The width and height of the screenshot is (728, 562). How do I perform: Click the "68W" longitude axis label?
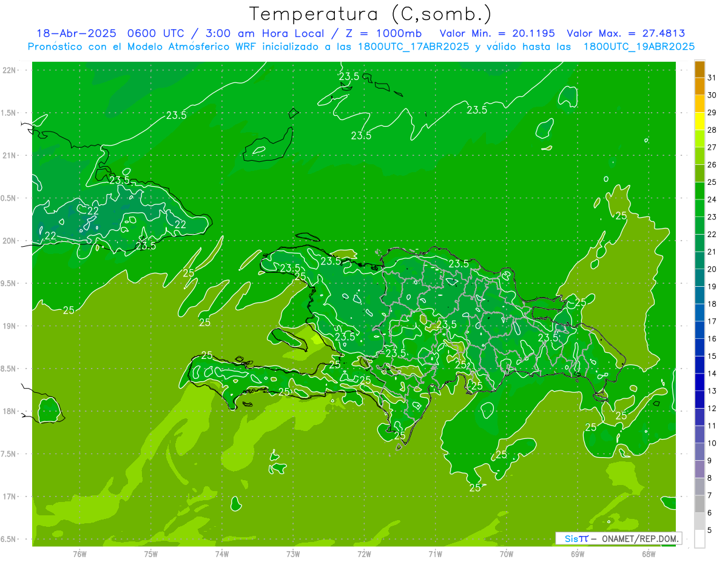[649, 554]
